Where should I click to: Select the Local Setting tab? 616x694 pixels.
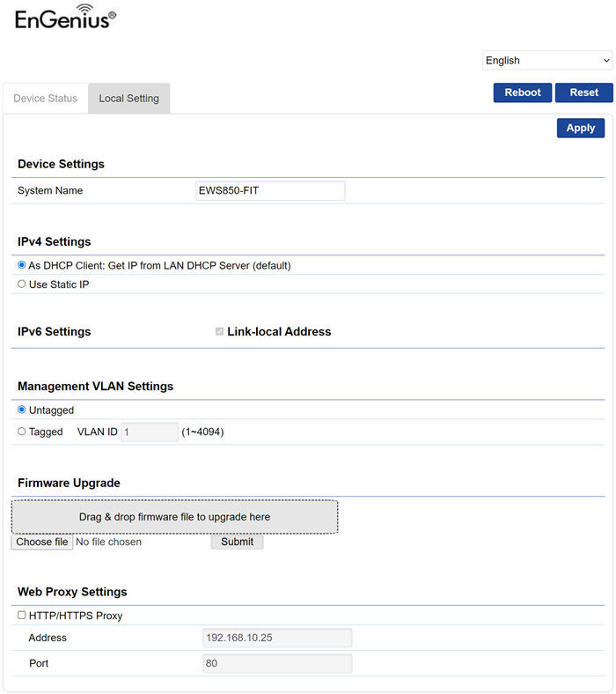pyautogui.click(x=128, y=99)
